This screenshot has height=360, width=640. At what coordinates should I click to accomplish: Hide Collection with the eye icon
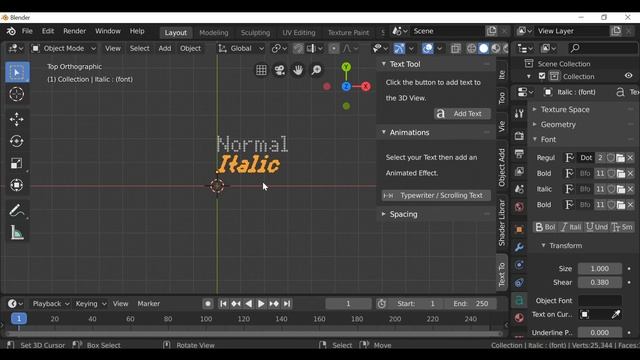click(629, 76)
